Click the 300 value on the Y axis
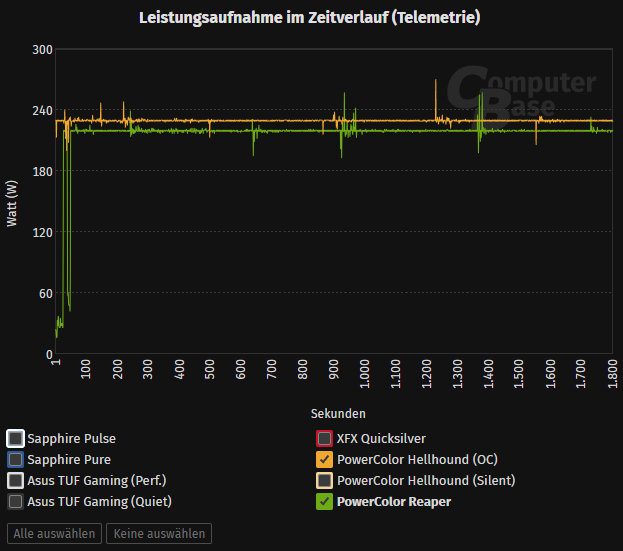 point(42,50)
